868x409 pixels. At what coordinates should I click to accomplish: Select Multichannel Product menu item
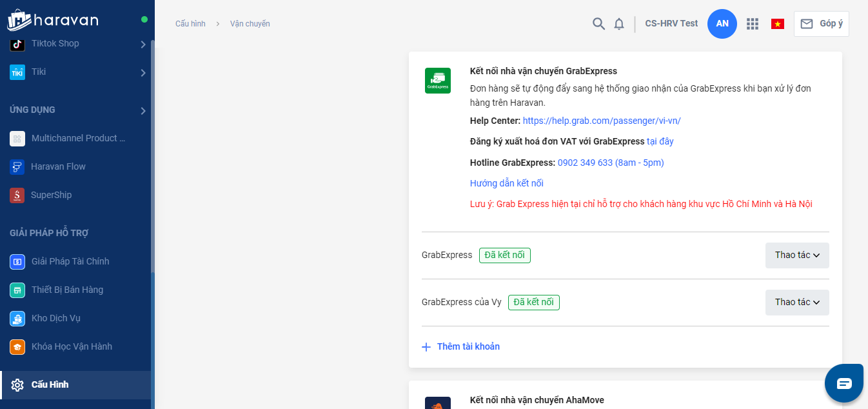[76, 138]
